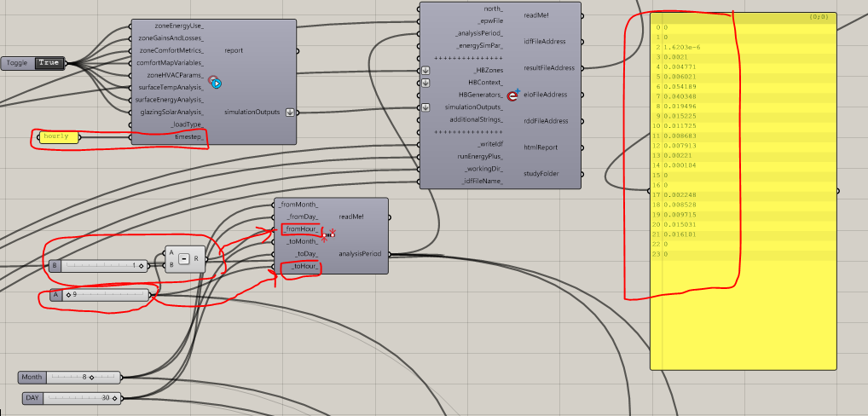Click the comfortMapVariables_ input
The width and height of the screenshot is (868, 416).
pyautogui.click(x=171, y=62)
